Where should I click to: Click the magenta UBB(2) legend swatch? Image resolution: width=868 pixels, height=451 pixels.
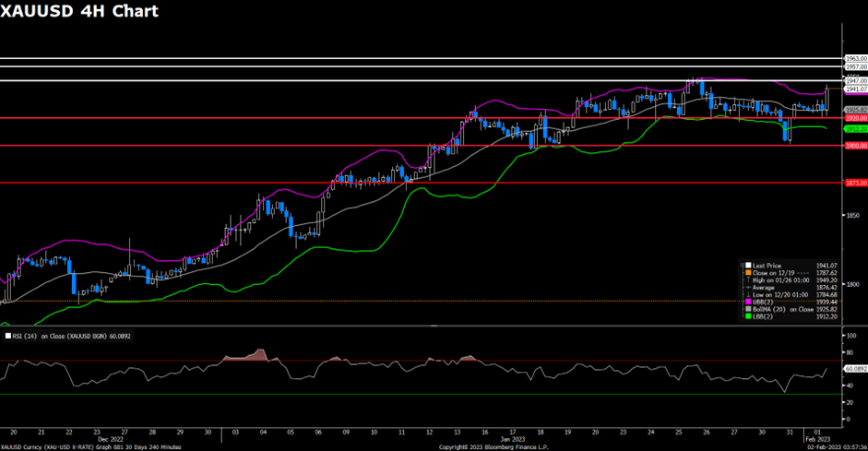pos(748,303)
